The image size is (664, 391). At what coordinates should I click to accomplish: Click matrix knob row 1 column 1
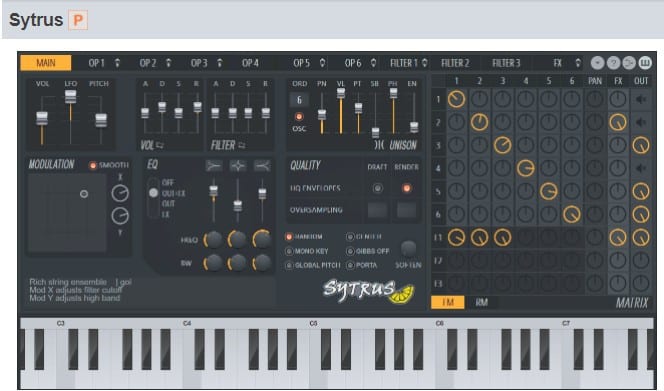[456, 99]
